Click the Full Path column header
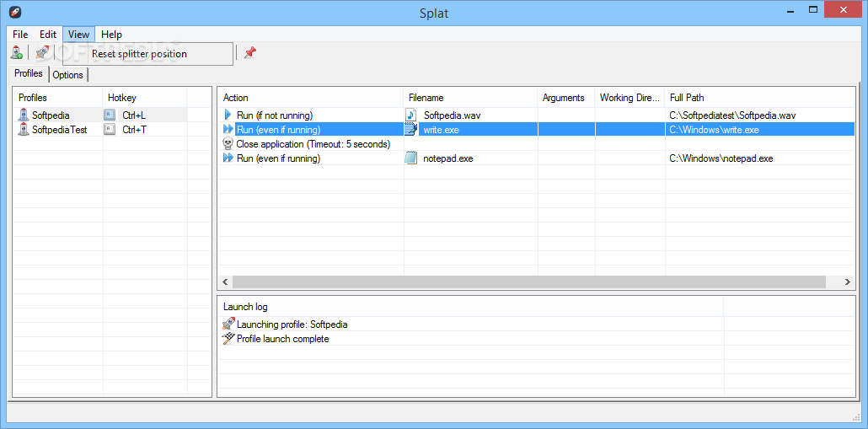The width and height of the screenshot is (868, 429). click(x=759, y=98)
